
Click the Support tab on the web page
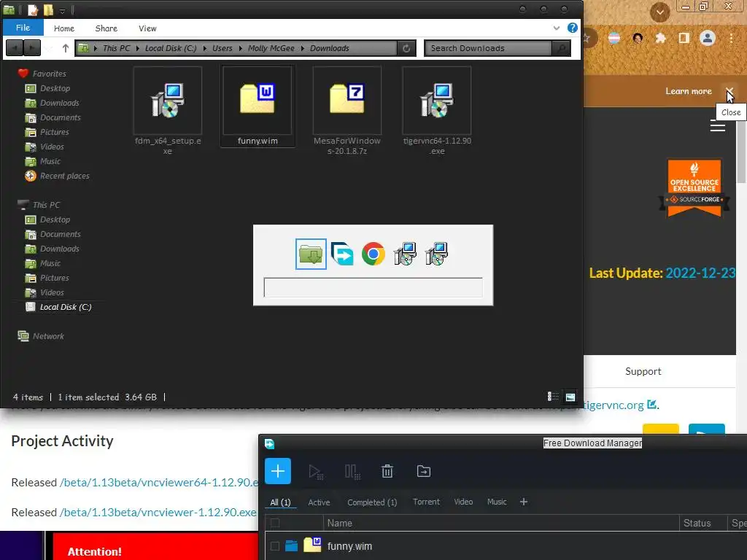pos(643,371)
